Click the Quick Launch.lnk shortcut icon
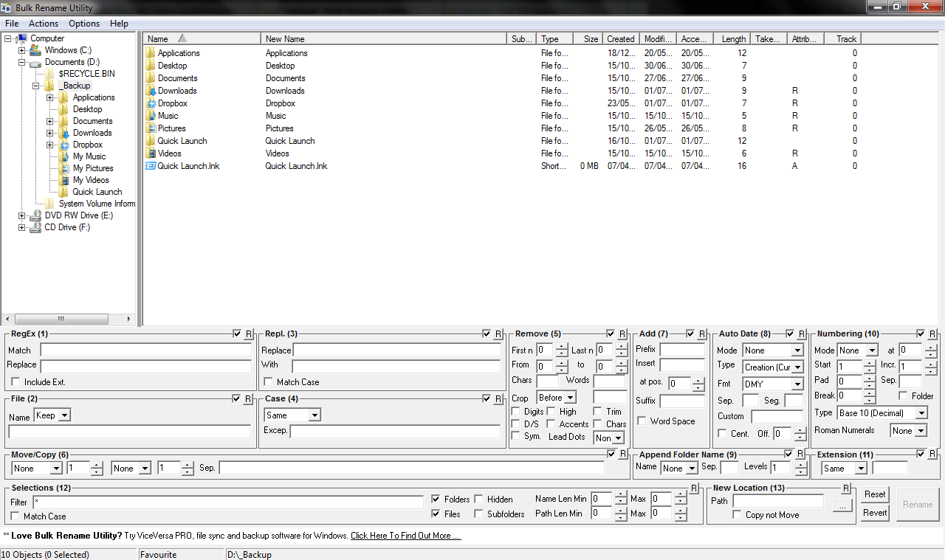 pos(151,166)
